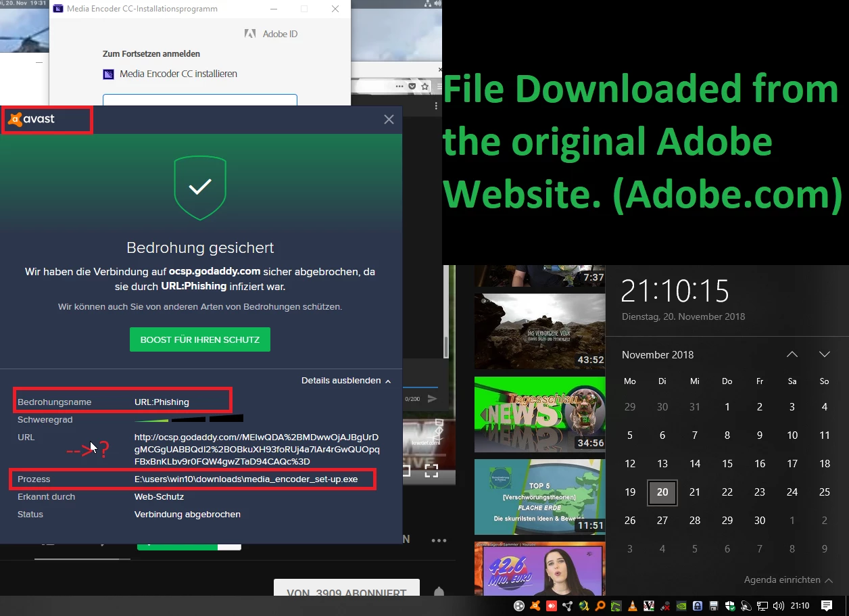Click the VON 3909 ABONNIERT button
Viewport: 849px width, 616px height.
(x=347, y=588)
